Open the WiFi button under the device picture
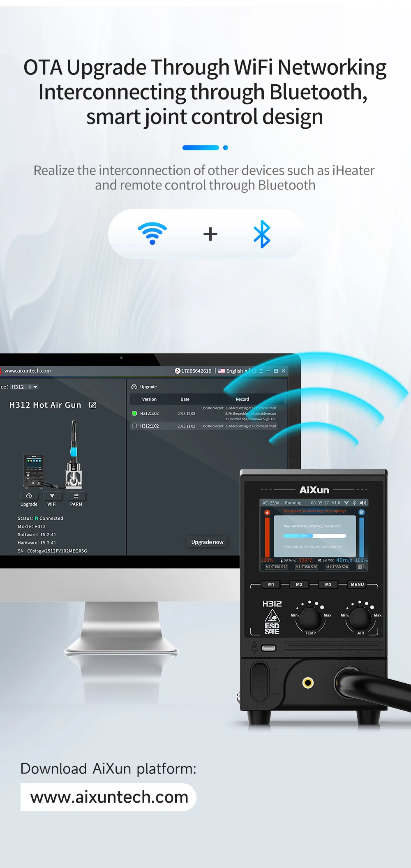 point(52,496)
